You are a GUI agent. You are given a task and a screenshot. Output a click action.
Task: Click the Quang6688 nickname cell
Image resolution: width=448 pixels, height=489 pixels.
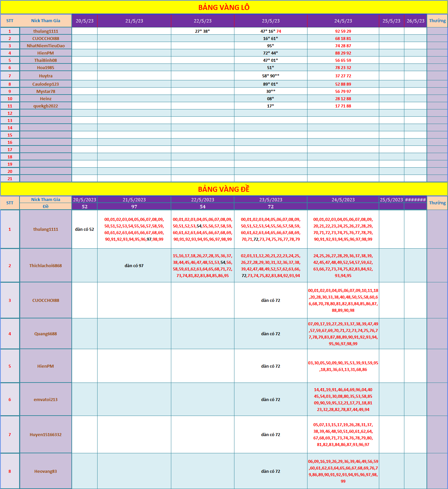46,334
